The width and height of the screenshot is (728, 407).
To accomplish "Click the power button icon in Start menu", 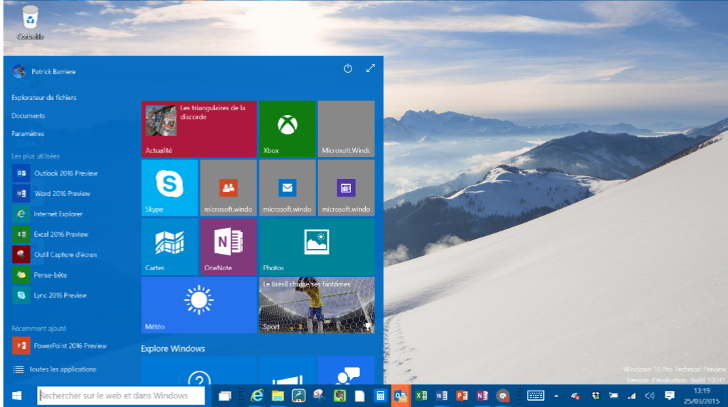I will 348,69.
